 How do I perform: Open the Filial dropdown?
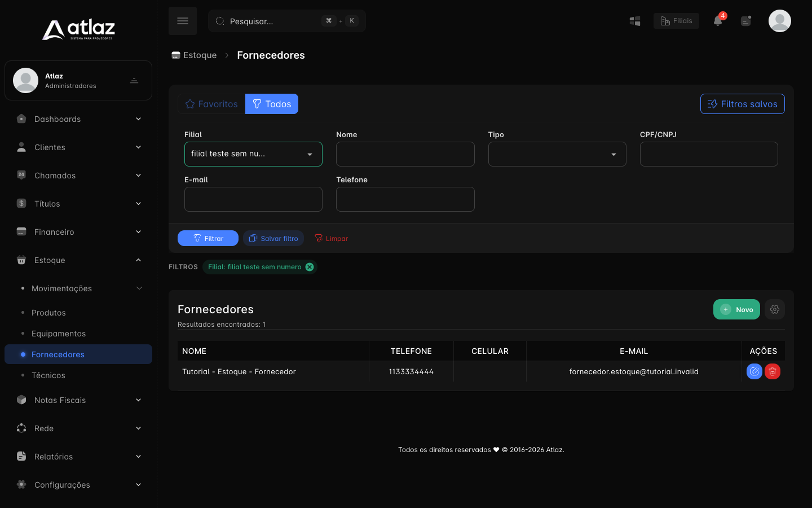coord(253,154)
